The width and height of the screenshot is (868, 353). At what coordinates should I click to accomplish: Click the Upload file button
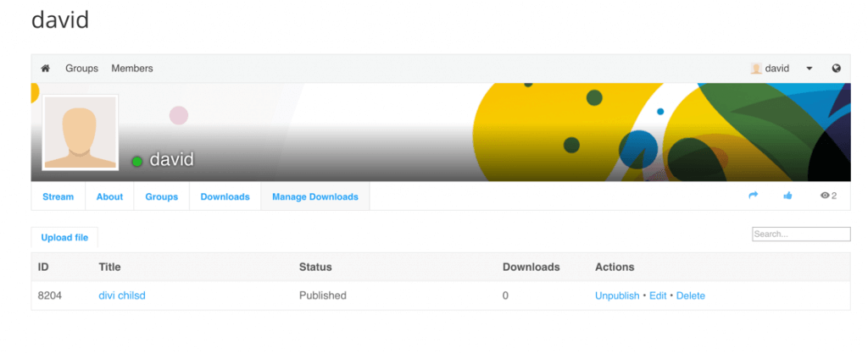point(64,238)
